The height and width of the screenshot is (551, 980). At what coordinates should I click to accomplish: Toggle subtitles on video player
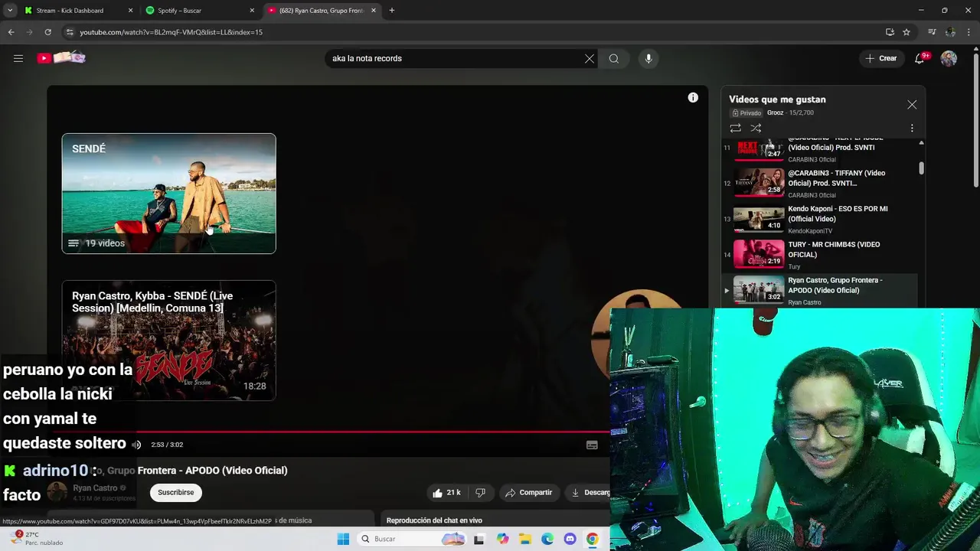(x=592, y=445)
